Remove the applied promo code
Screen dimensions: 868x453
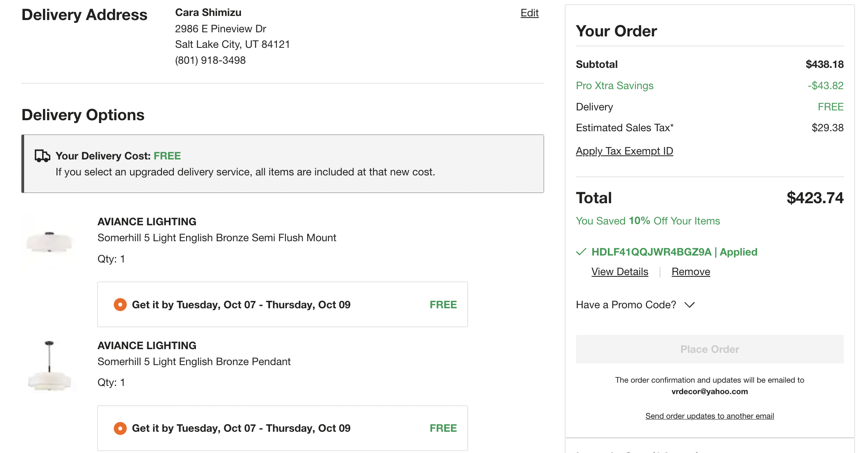(690, 272)
